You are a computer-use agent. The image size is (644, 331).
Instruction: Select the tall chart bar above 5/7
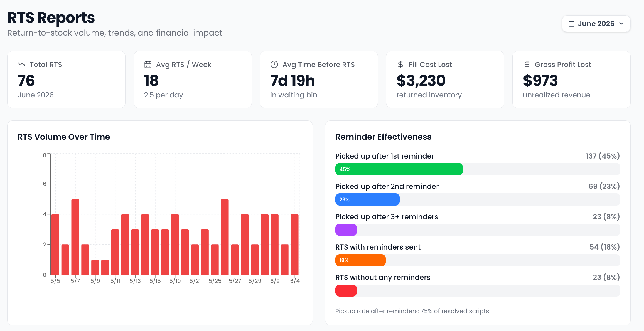coord(75,237)
